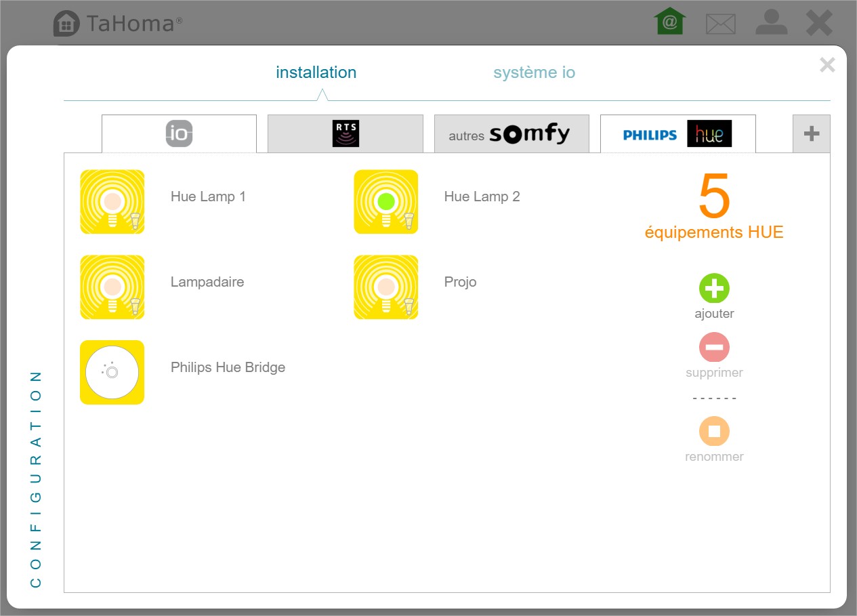This screenshot has height=616, width=857.
Task: Select the Hue Lamp 1 bulb icon
Action: click(112, 202)
